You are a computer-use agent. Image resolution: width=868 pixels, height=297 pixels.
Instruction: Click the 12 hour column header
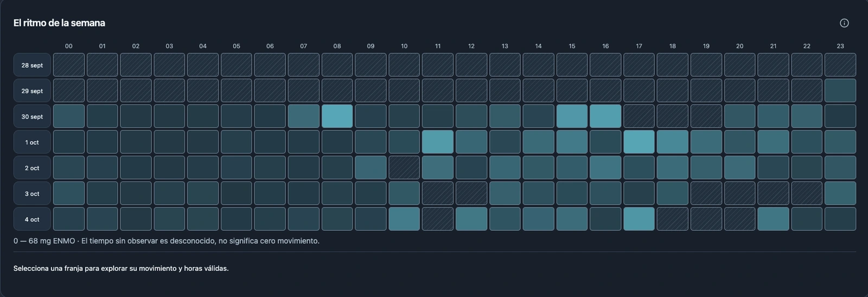(471, 46)
